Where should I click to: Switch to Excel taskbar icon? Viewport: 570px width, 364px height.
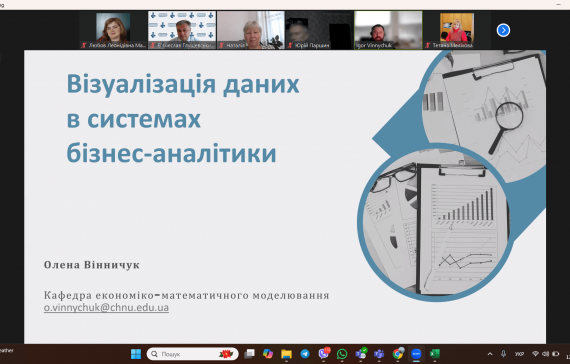[435, 354]
